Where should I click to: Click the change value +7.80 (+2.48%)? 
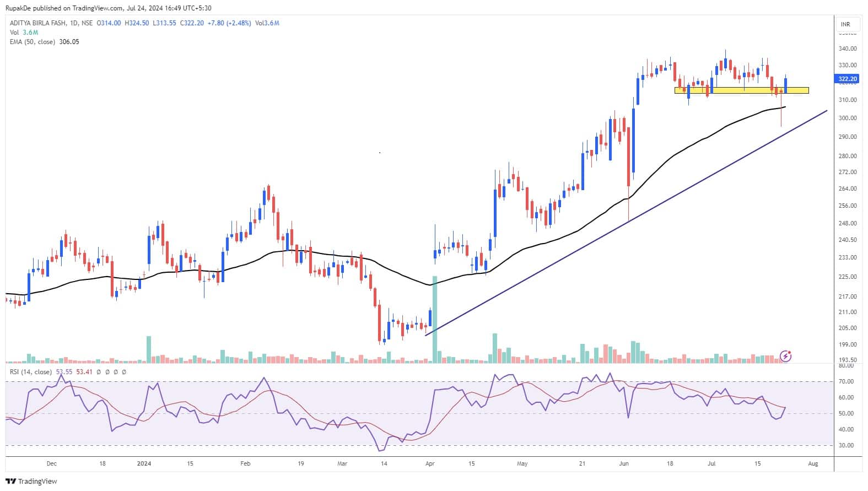point(229,23)
